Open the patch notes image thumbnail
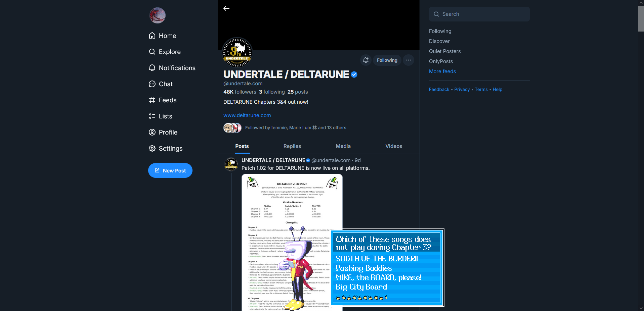644x311 pixels. click(x=292, y=243)
